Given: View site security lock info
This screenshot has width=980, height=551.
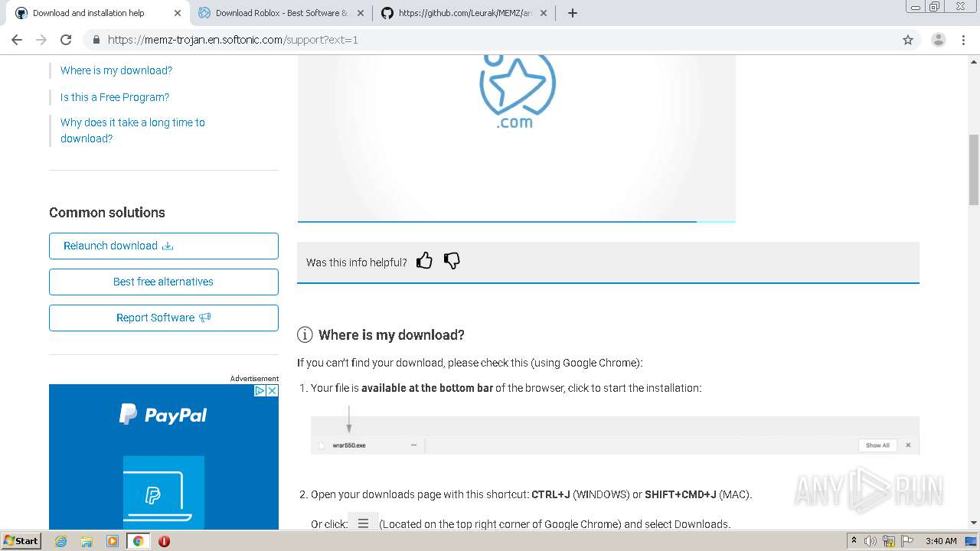Looking at the screenshot, I should click(x=96, y=40).
